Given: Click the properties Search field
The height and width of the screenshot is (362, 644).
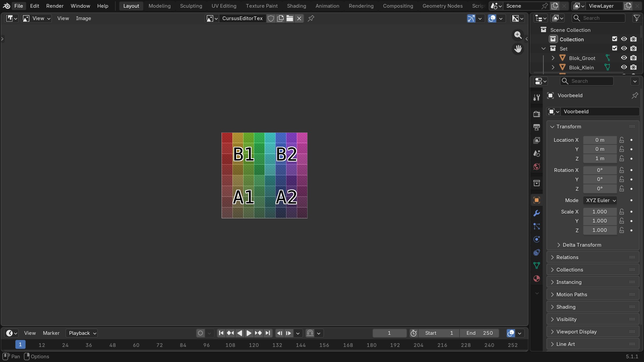Looking at the screenshot, I should pos(587,81).
